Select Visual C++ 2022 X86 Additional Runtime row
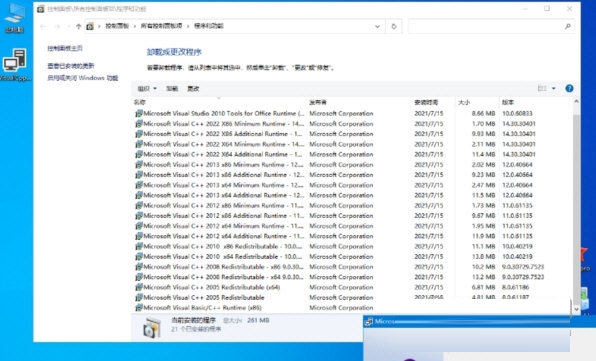The image size is (596, 361). pos(352,134)
